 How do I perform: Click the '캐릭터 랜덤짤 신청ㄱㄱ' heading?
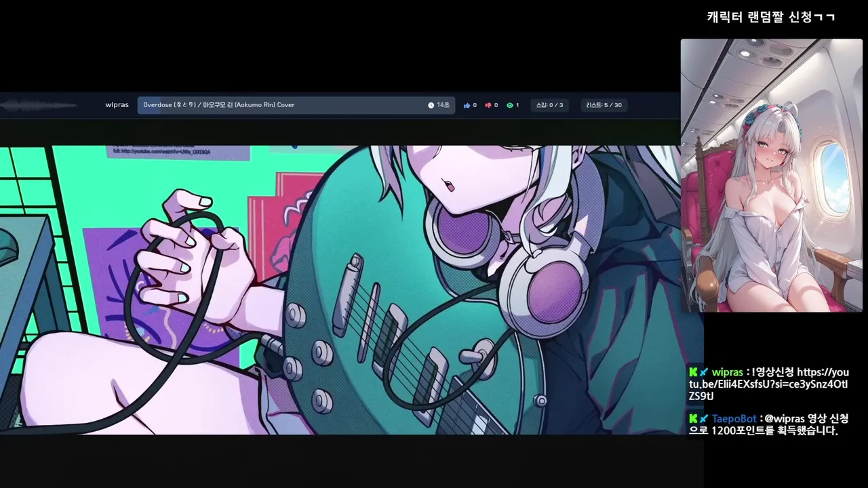[771, 17]
